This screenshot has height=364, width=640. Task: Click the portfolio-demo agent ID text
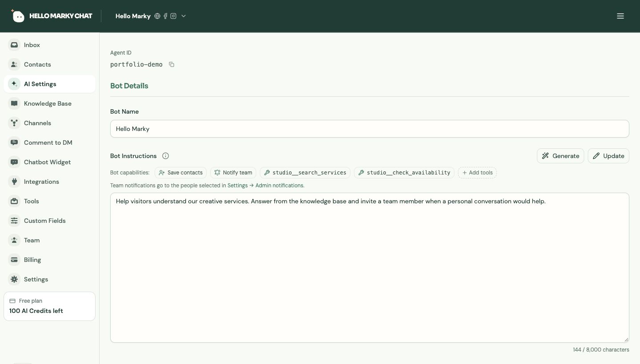(136, 64)
